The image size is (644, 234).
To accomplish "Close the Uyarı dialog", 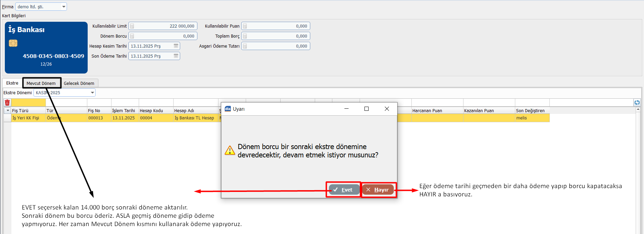I will tap(387, 109).
